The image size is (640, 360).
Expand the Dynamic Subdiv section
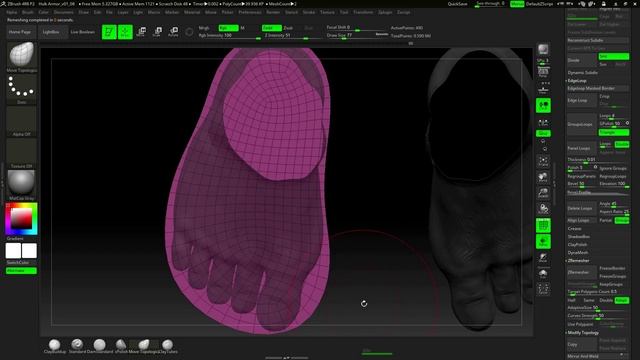pyautogui.click(x=582, y=73)
